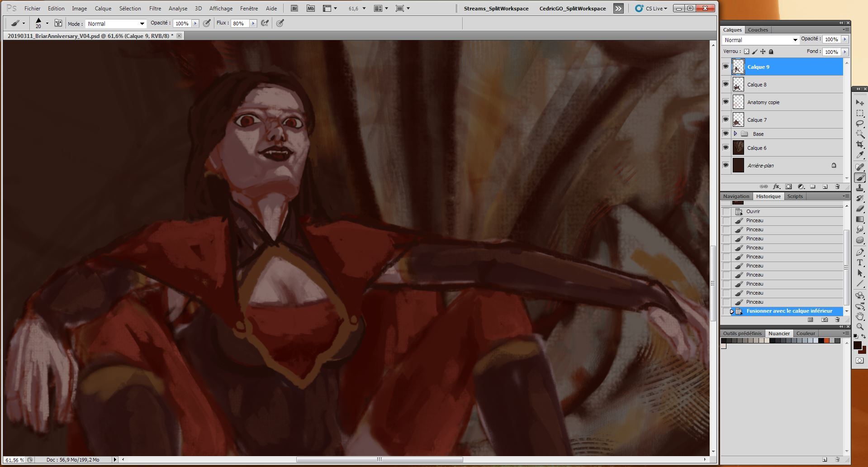868x467 pixels.
Task: Click the Zoom magnifier tool
Action: [860, 327]
